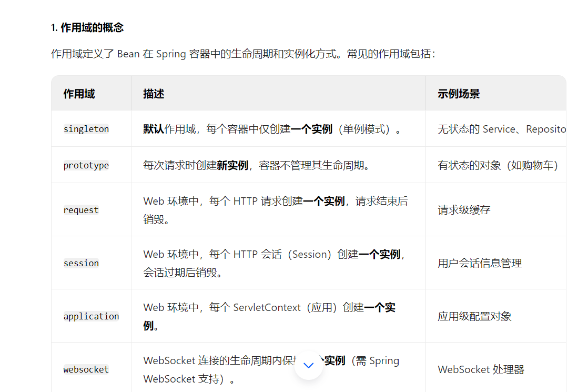Click the application description mentioning ServletContext
The image size is (588, 392).
pos(269,317)
